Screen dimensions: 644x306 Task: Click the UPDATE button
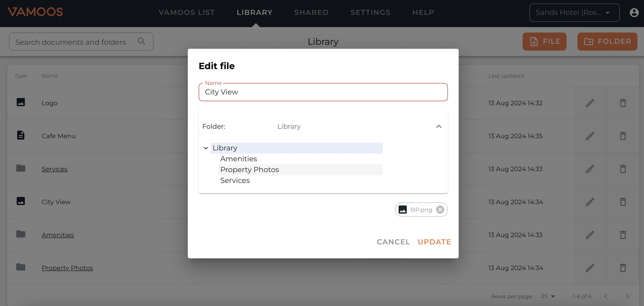point(434,242)
